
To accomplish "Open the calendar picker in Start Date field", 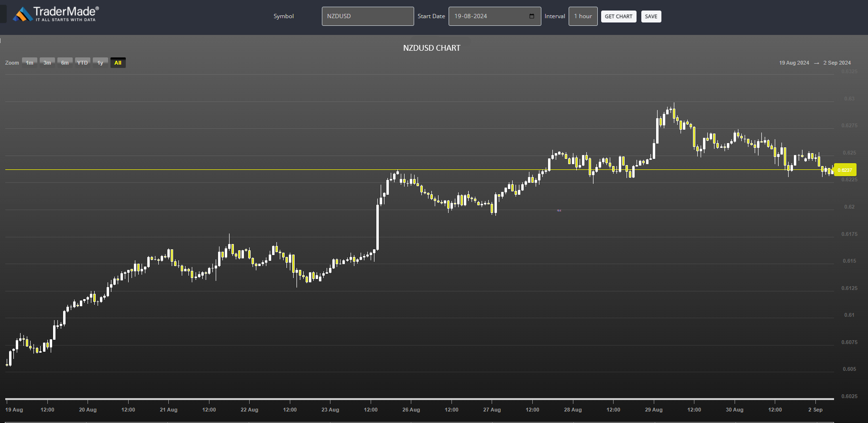I will pyautogui.click(x=532, y=16).
